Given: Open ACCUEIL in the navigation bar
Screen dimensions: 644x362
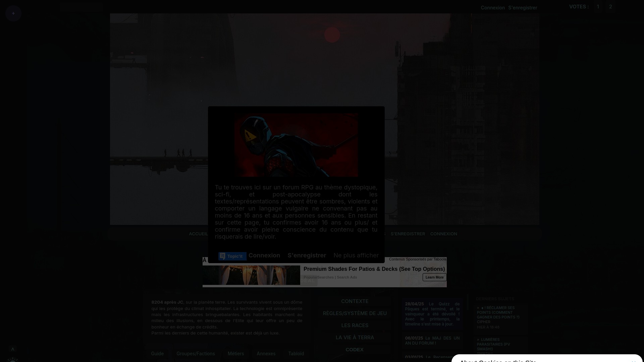Looking at the screenshot, I should 198,234.
